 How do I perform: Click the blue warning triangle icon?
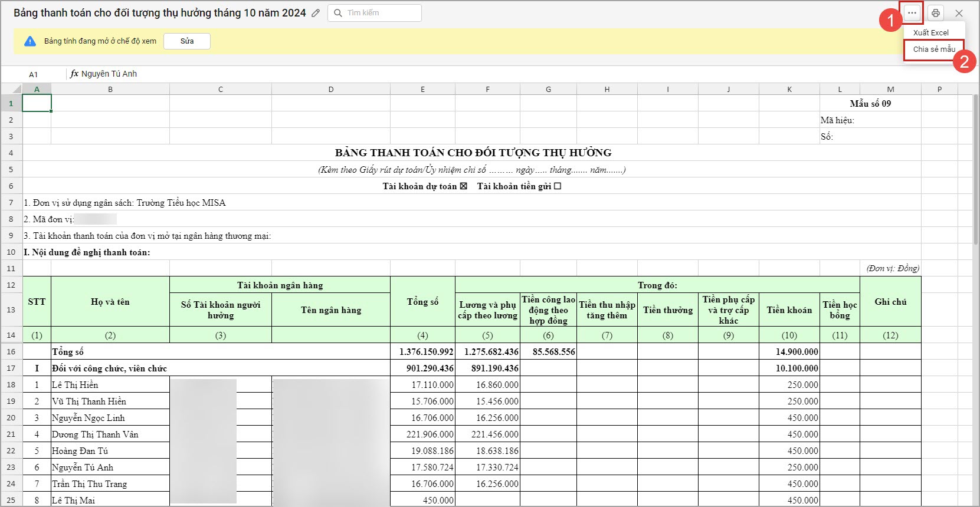click(30, 41)
